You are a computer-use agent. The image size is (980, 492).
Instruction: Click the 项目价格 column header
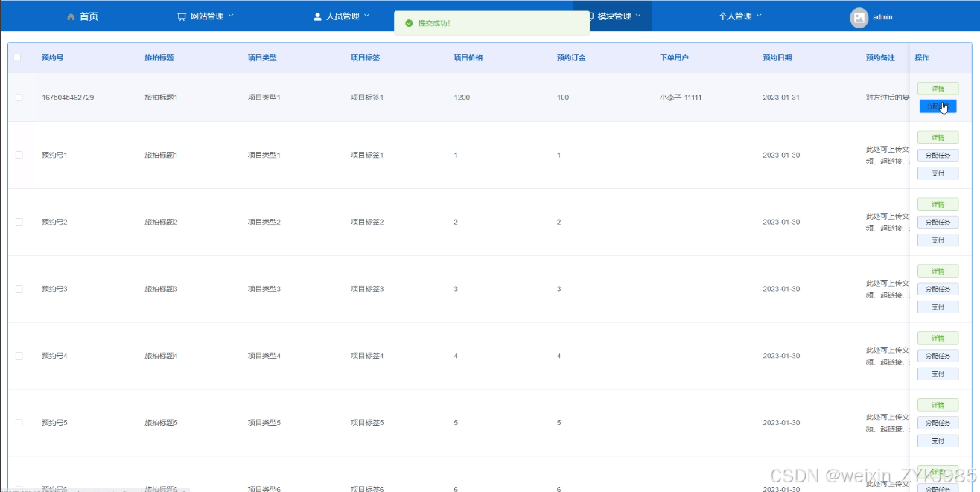468,57
